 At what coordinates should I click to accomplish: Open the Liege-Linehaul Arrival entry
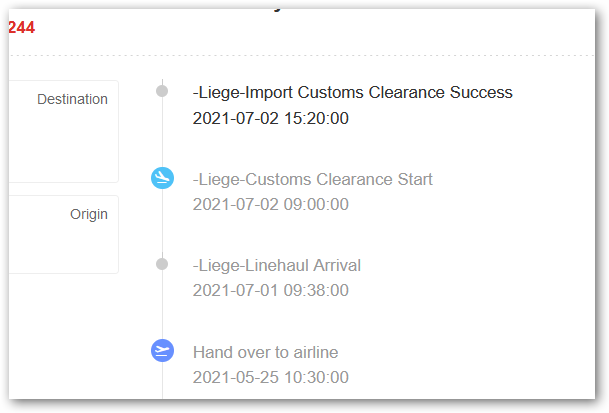tap(276, 265)
